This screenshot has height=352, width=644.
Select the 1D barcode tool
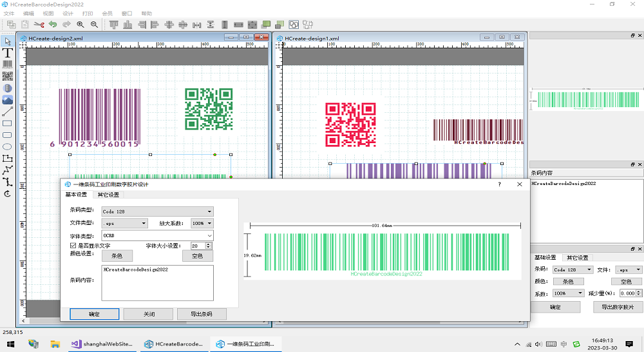(x=8, y=64)
